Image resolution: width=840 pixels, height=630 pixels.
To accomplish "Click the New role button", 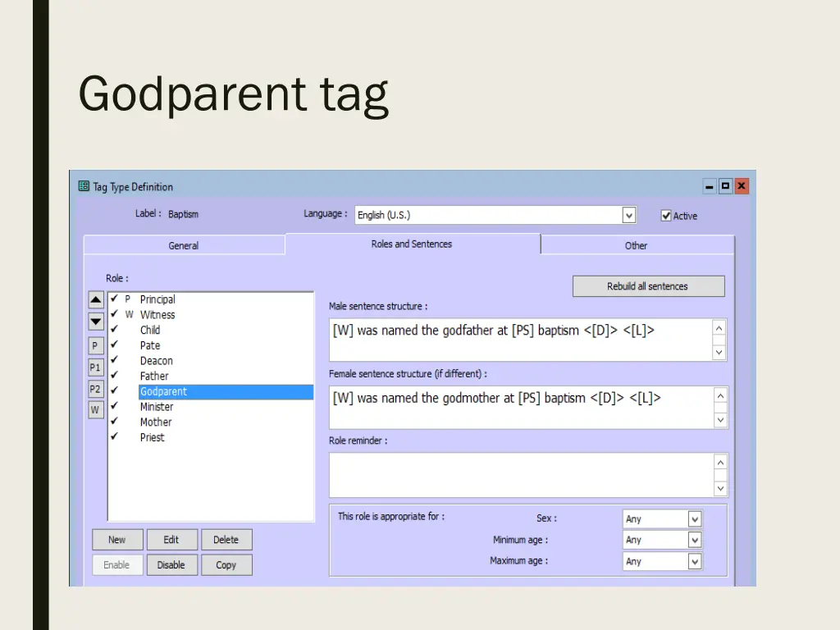I will click(117, 540).
